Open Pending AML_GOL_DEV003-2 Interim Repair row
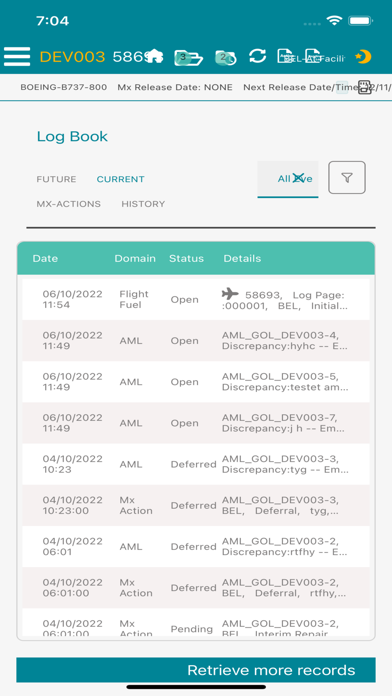Image resolution: width=392 pixels, height=696 pixels. click(x=196, y=622)
